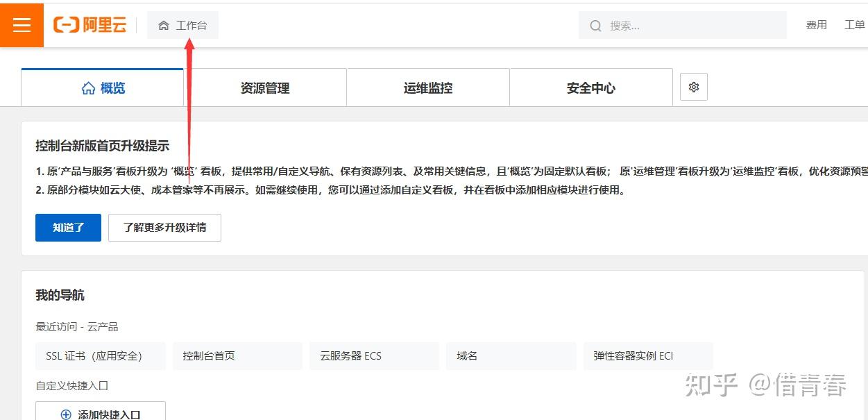The width and height of the screenshot is (868, 420).
Task: Click the Aliyun (阿里云) logo
Action: tap(90, 24)
